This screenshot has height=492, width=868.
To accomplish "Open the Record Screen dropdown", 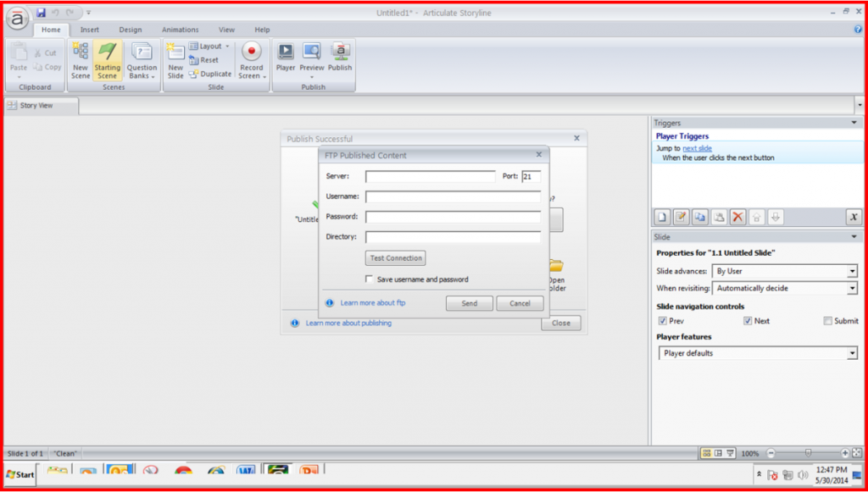I will 252,61.
